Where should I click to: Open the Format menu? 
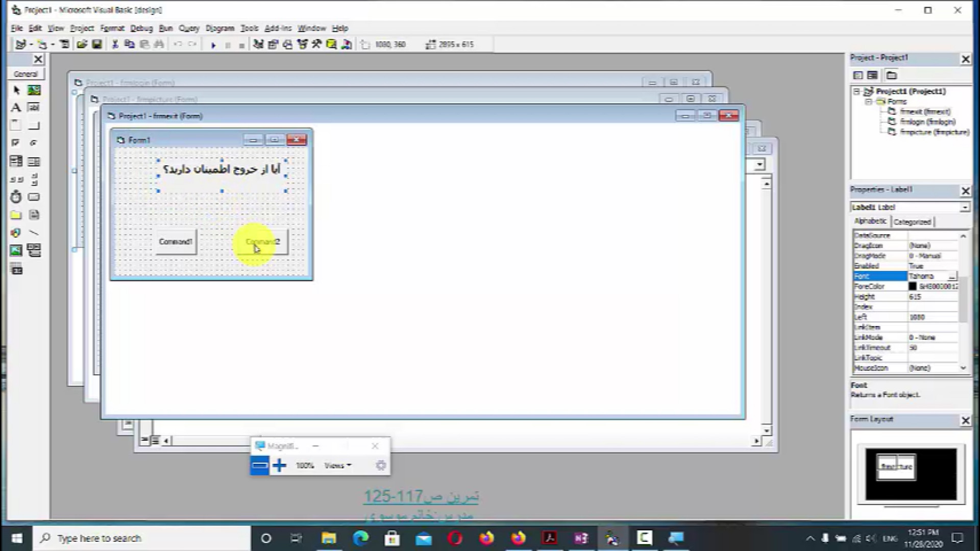click(x=112, y=28)
